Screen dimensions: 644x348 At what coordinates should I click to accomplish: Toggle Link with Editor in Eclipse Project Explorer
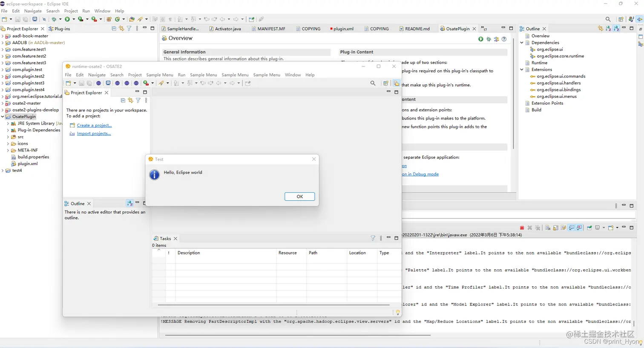121,29
